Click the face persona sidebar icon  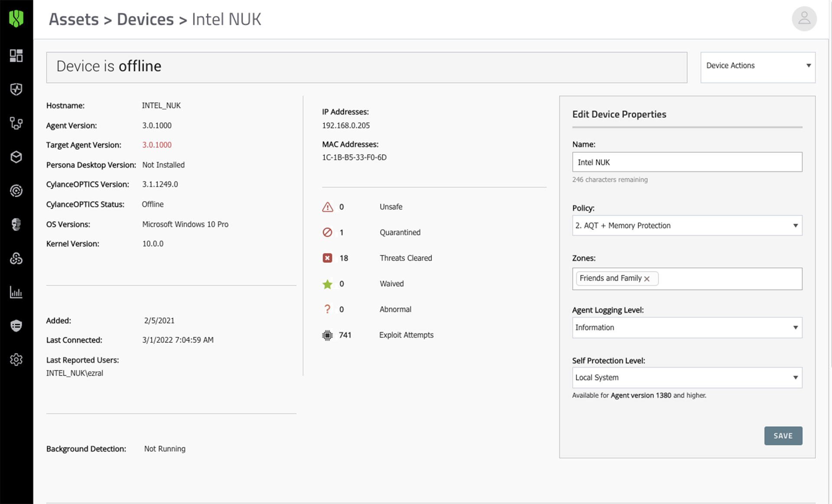click(x=16, y=224)
